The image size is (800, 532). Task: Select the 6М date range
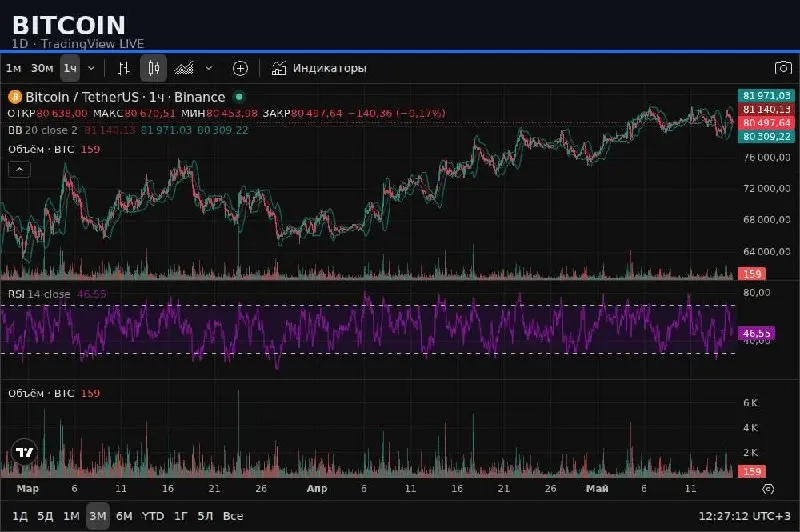[x=124, y=516]
